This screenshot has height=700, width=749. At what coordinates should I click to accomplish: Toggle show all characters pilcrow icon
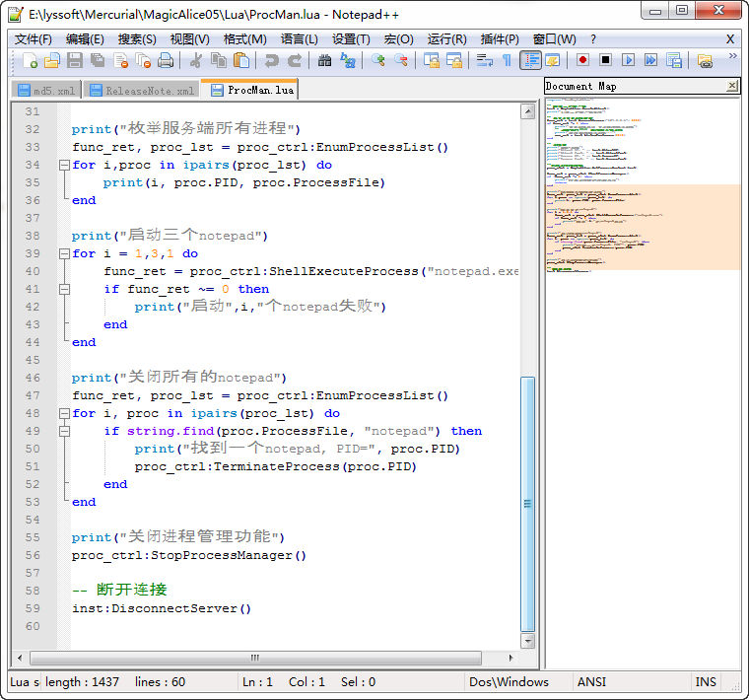(x=507, y=61)
